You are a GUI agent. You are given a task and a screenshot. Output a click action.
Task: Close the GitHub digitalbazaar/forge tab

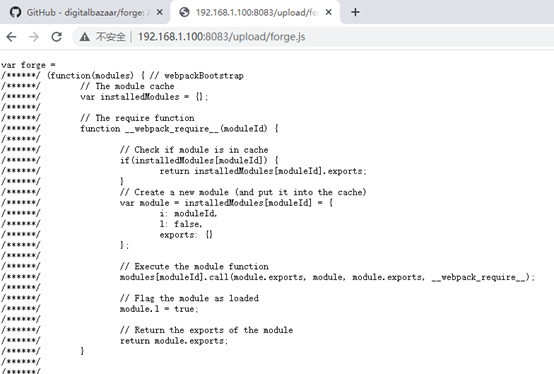pyautogui.click(x=159, y=12)
